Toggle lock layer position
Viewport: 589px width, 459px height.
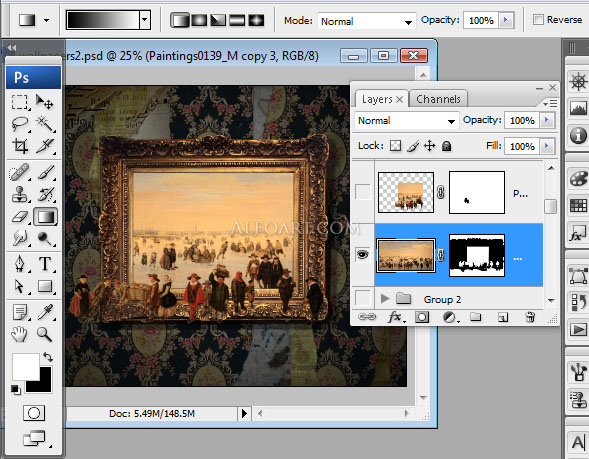click(x=429, y=146)
